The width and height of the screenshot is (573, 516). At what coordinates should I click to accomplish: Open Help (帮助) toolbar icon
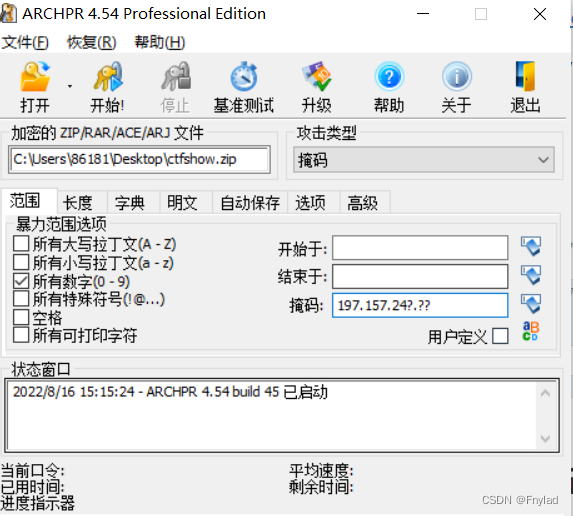pyautogui.click(x=389, y=77)
